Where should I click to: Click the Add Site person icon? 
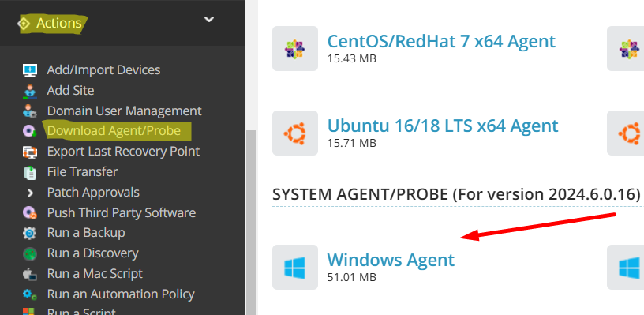[x=29, y=91]
